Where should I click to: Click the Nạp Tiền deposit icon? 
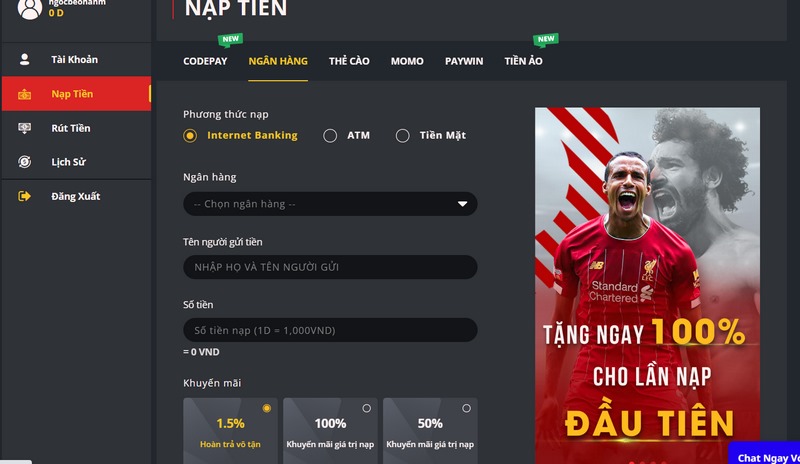click(x=24, y=94)
